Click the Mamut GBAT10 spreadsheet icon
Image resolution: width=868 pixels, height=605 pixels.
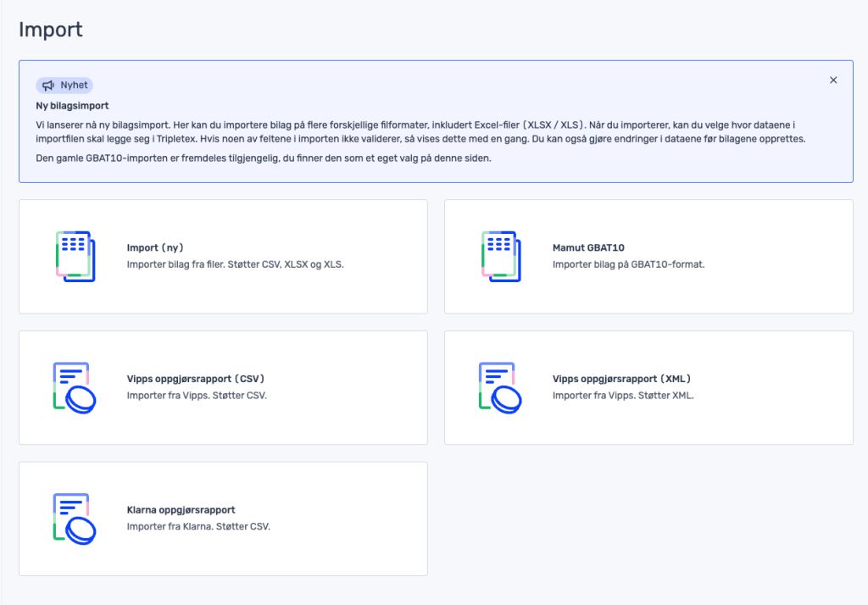click(501, 256)
